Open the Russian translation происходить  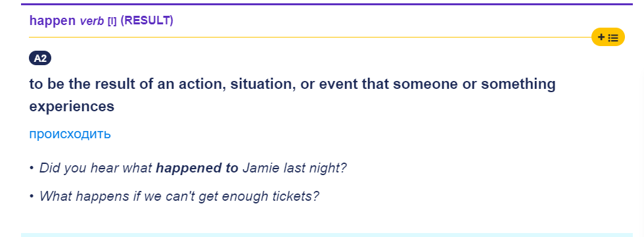tap(70, 134)
